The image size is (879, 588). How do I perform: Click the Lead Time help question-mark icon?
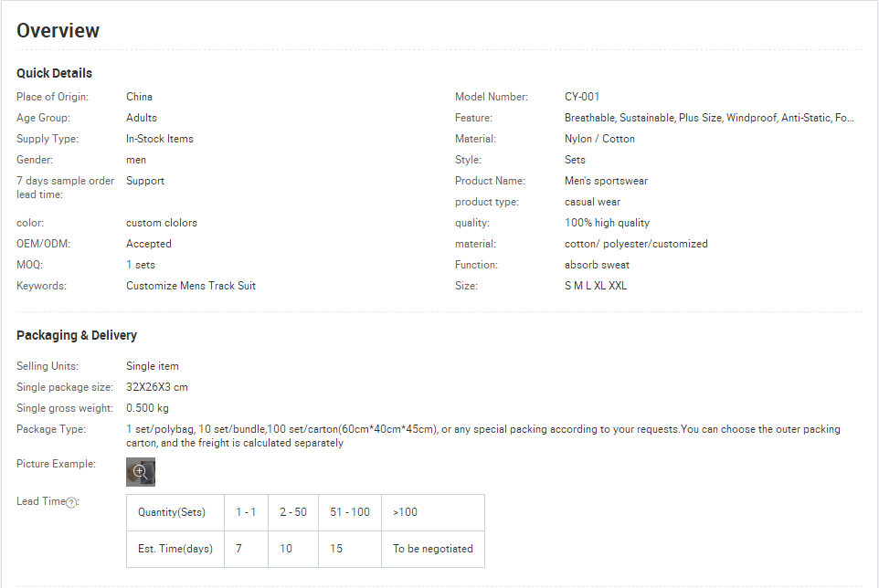coord(71,503)
